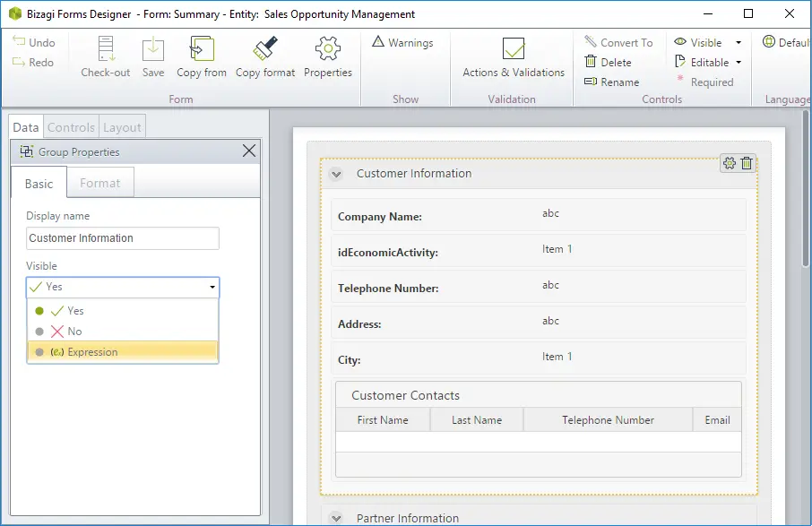This screenshot has width=812, height=526.
Task: Click the Group Properties panel icon
Action: (x=26, y=151)
